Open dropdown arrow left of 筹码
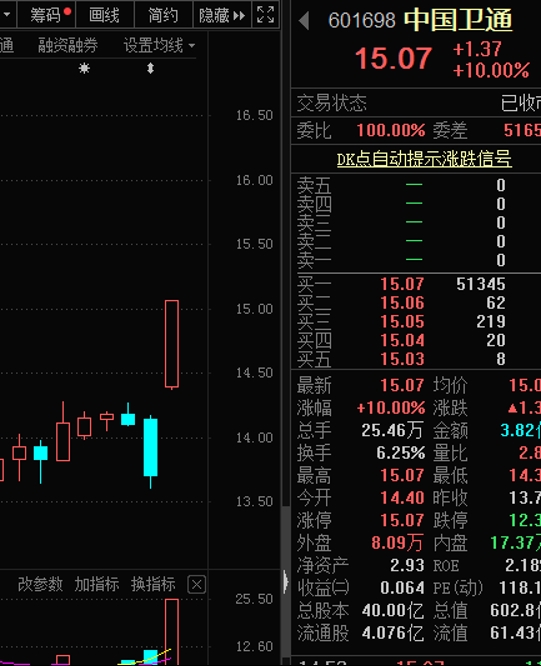Image resolution: width=541 pixels, height=666 pixels. (x=7, y=15)
